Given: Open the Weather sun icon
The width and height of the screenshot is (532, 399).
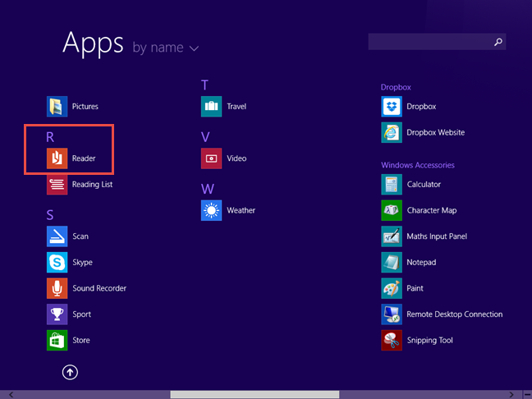Looking at the screenshot, I should [x=211, y=210].
